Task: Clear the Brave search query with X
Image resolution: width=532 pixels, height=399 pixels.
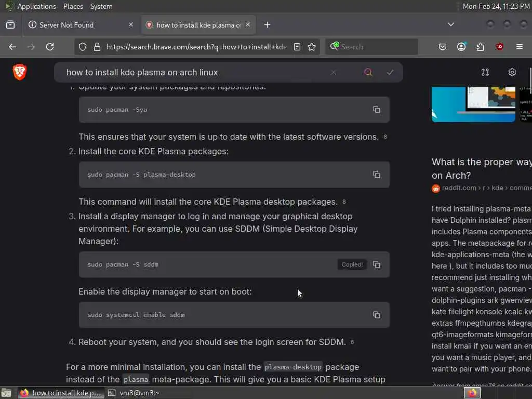Action: pyautogui.click(x=334, y=72)
